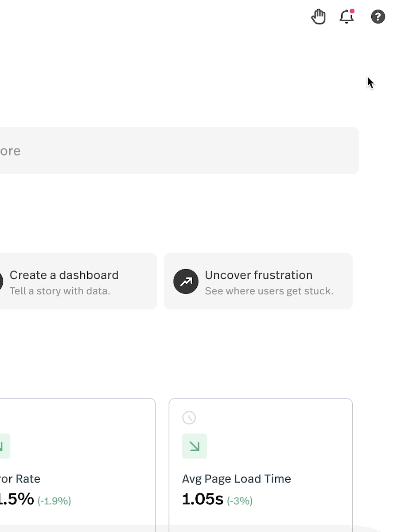Click the (-1.9%) change indicator

pyautogui.click(x=54, y=501)
